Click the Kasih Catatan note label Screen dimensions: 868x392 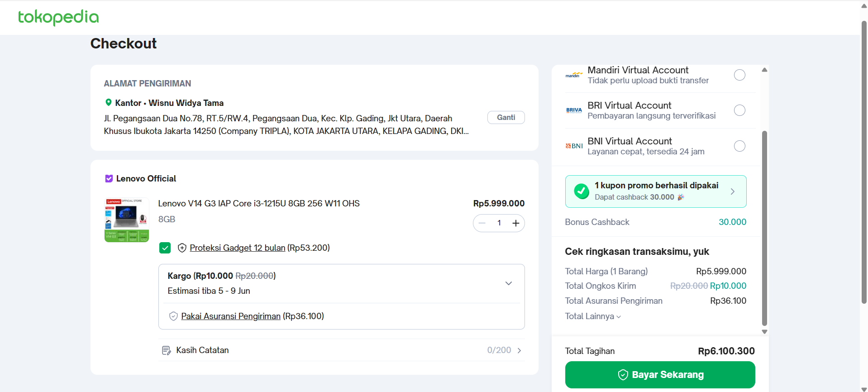[x=202, y=350]
